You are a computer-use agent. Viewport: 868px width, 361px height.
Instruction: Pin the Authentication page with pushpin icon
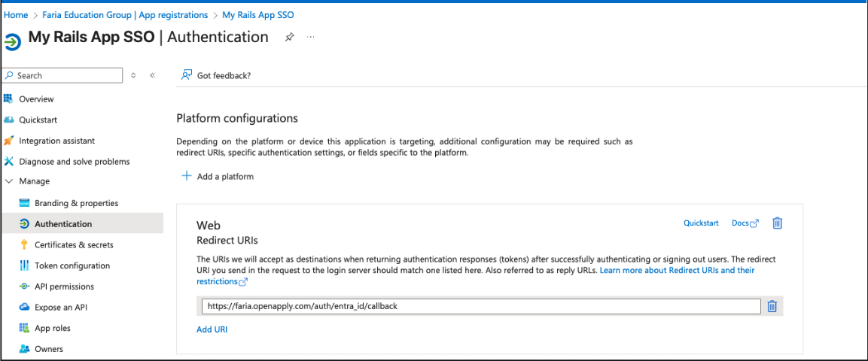(x=290, y=38)
